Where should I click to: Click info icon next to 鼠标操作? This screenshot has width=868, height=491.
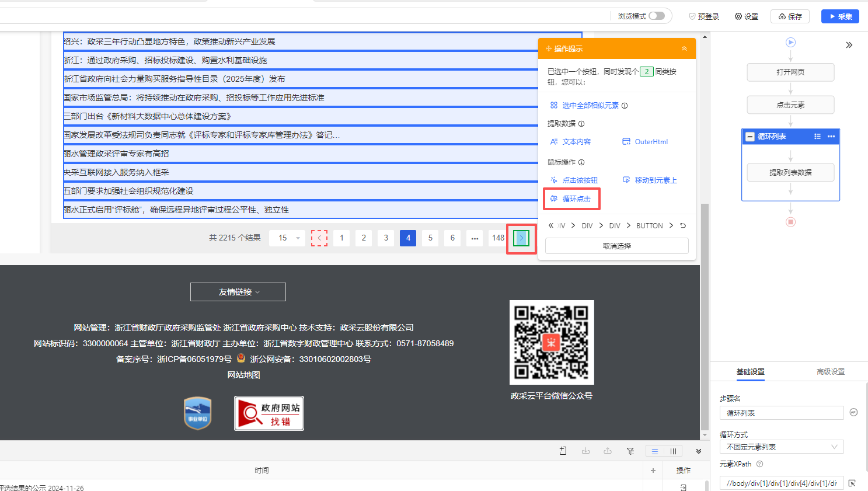(581, 162)
